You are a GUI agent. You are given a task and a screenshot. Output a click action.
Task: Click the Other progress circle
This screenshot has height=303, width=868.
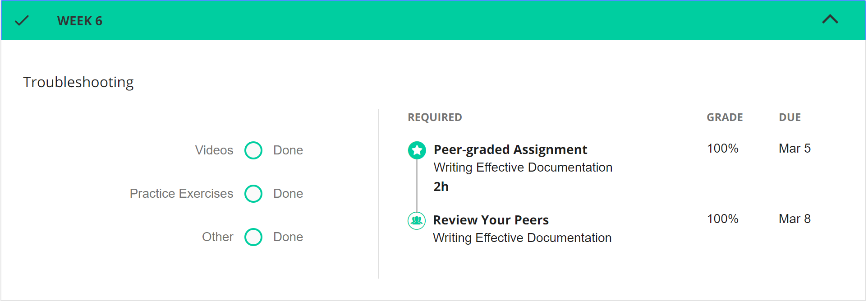coord(253,237)
